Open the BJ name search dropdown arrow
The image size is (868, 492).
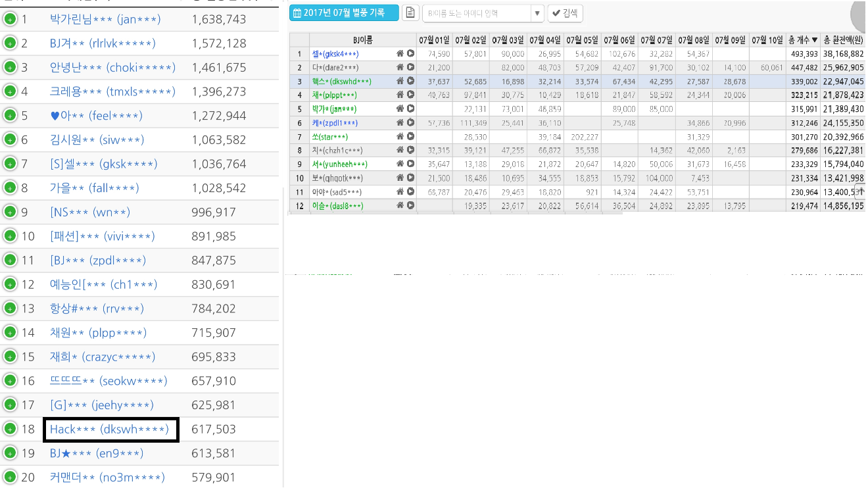537,12
